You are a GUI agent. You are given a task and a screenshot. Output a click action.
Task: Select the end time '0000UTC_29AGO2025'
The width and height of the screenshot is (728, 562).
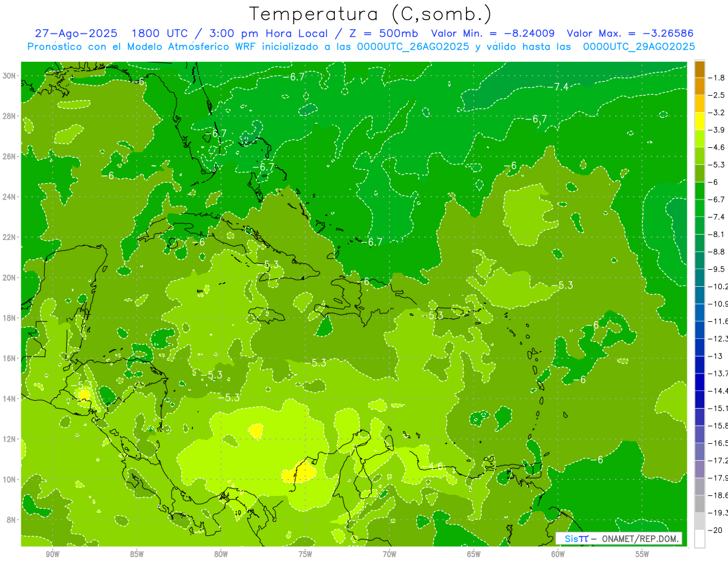pos(639,46)
